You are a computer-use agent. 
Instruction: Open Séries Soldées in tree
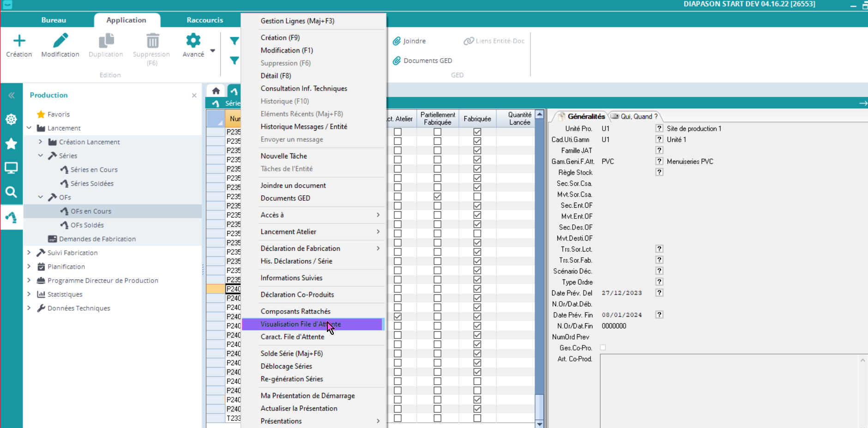click(92, 183)
